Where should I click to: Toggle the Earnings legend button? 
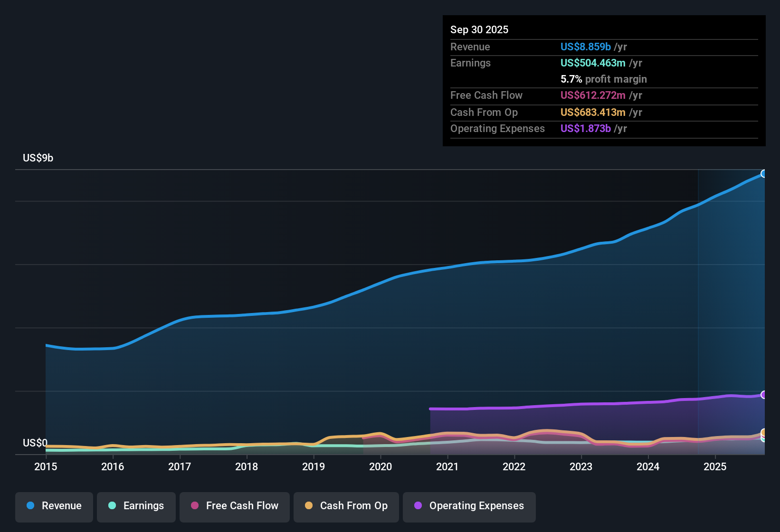tap(136, 506)
